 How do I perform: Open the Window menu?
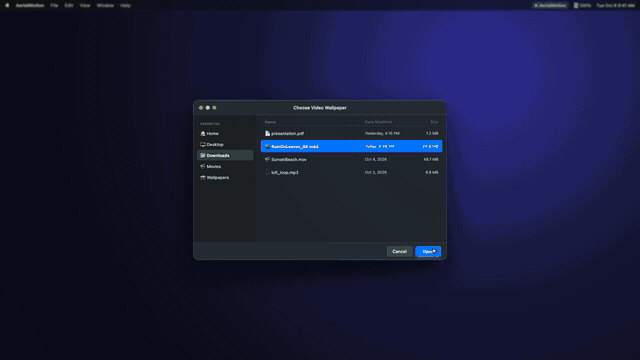pos(105,5)
